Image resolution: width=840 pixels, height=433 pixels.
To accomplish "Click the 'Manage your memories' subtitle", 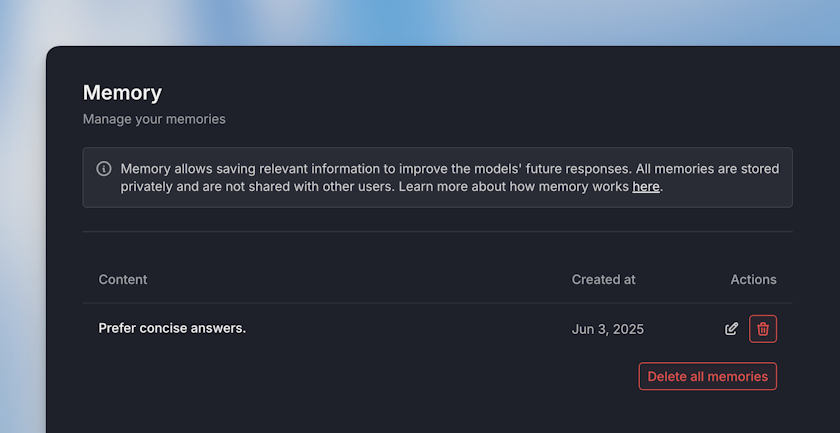I will coord(154,119).
